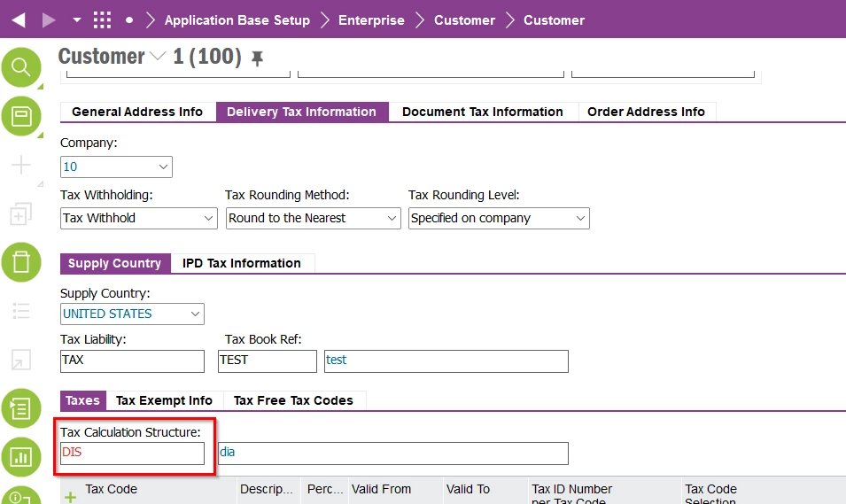The width and height of the screenshot is (846, 504).
Task: Click the Tax Calculation Structure field DIS
Action: [x=132, y=454]
